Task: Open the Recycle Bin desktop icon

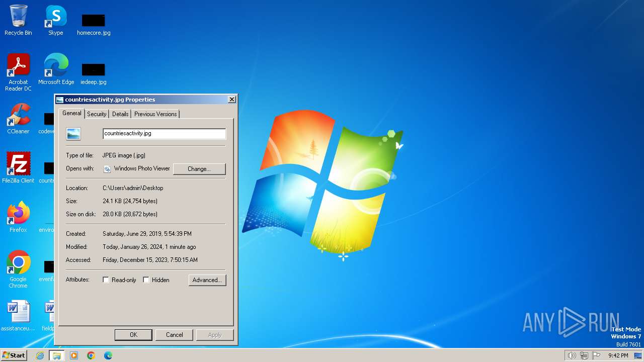Action: pos(18,20)
